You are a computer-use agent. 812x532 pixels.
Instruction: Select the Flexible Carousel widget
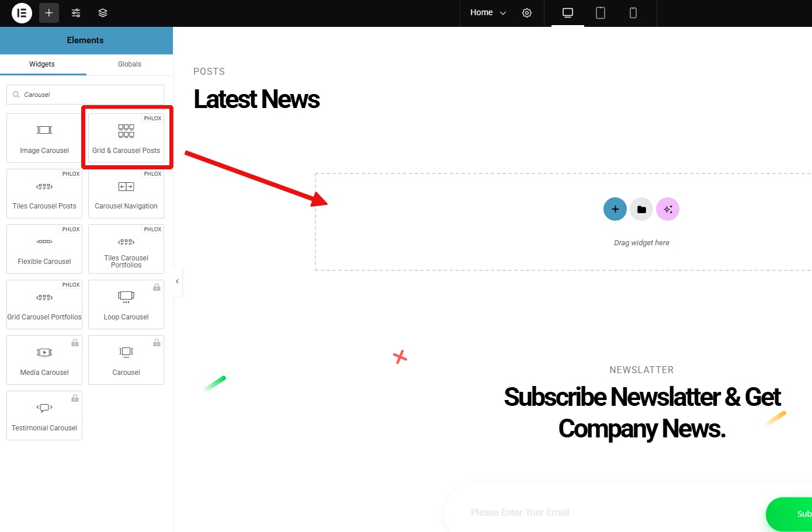tap(44, 249)
